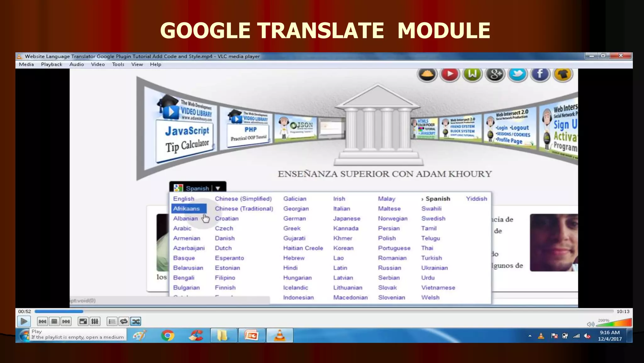644x363 pixels.
Task: Select German language
Action: pos(294,218)
